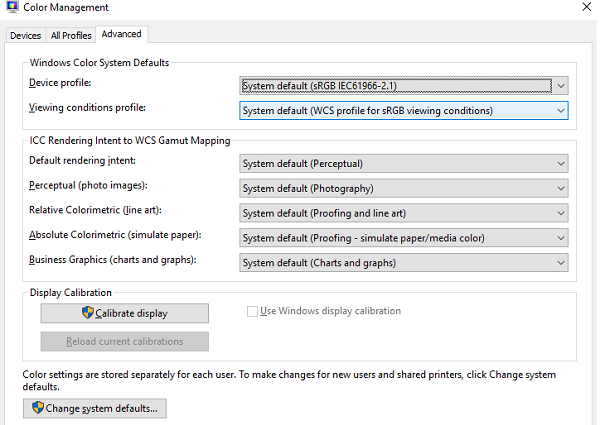The image size is (600, 425).
Task: Open the Business Graphics dropdown
Action: click(x=404, y=263)
